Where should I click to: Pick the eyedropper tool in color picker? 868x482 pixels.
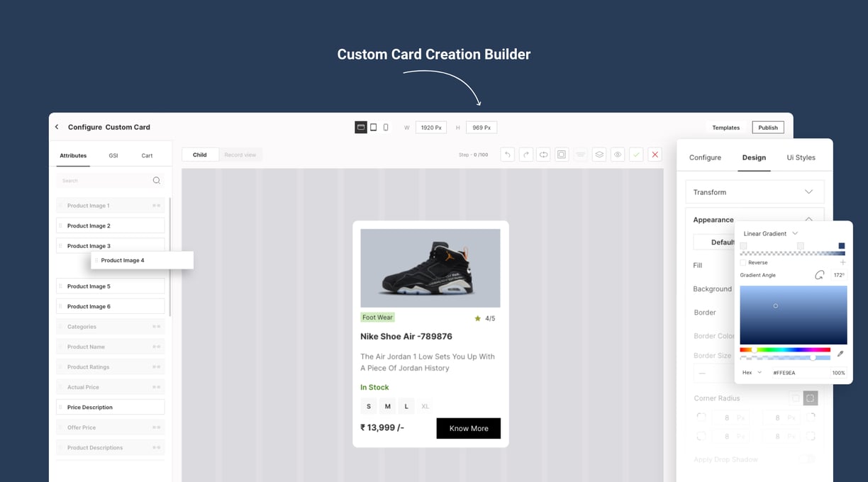point(840,354)
